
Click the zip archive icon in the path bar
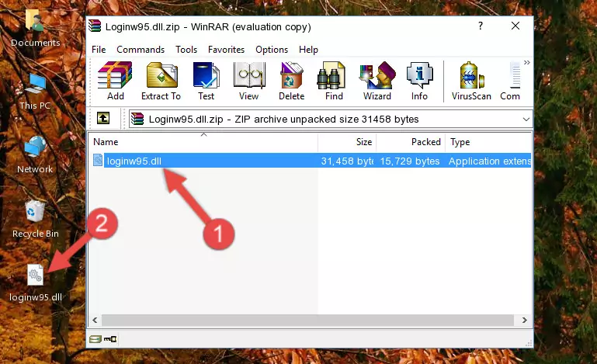coord(137,120)
